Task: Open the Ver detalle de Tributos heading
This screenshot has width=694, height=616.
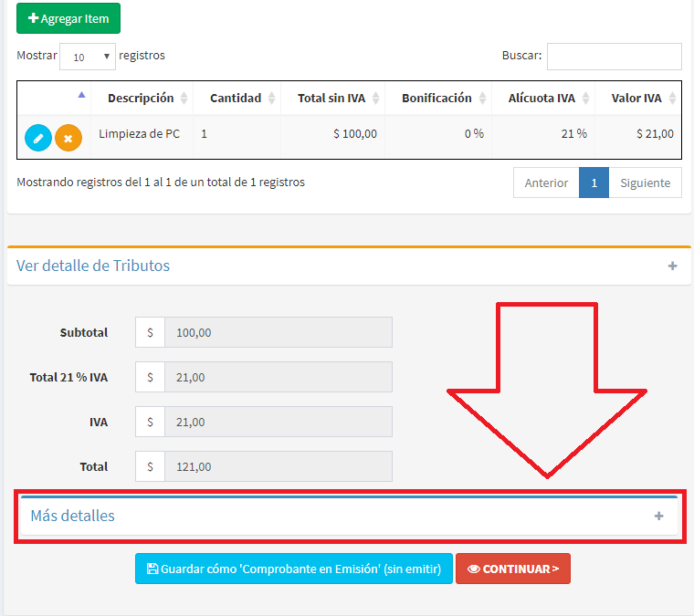Action: [93, 266]
